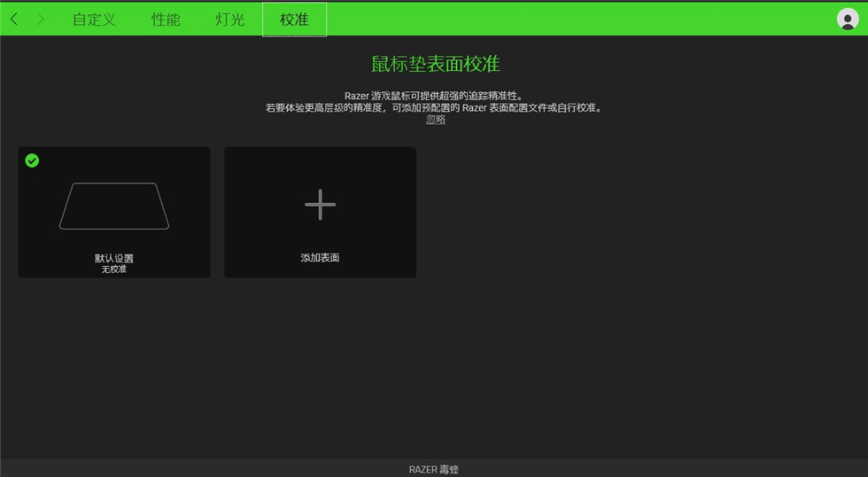Click the 鼠标垫表面校准 heading

[x=435, y=64]
